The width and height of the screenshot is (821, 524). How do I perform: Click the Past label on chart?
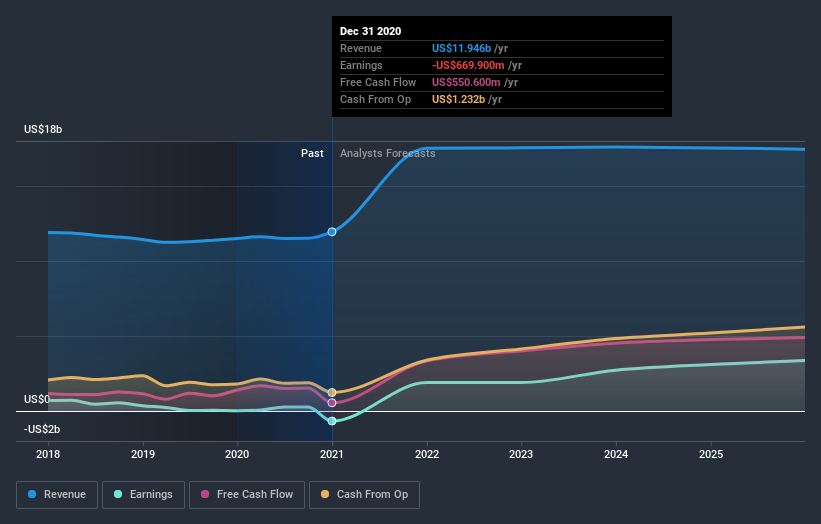(x=312, y=153)
